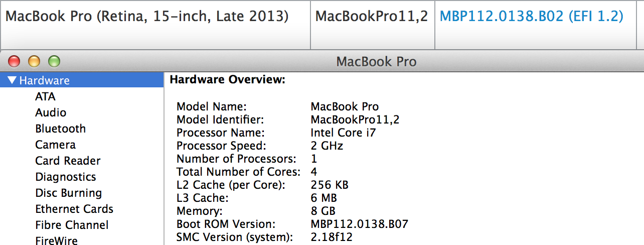Select the Hardware category in sidebar
The height and width of the screenshot is (245, 644).
[44, 80]
